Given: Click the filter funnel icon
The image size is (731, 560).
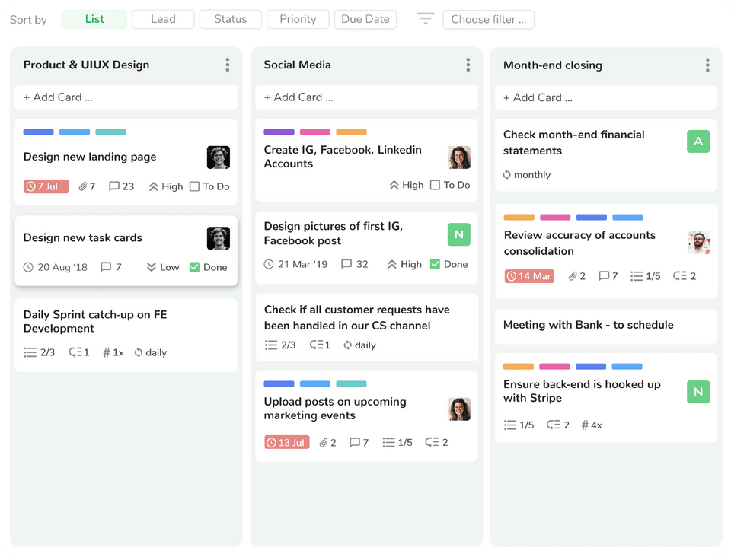Looking at the screenshot, I should click(x=425, y=19).
